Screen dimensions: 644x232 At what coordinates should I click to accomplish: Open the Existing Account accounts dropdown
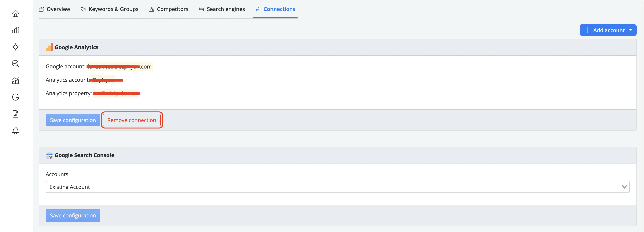(x=338, y=187)
